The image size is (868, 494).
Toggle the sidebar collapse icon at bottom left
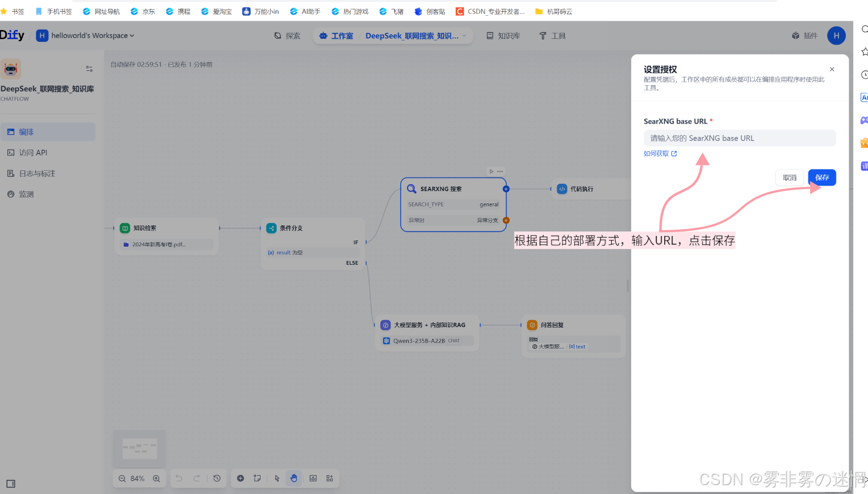(11, 484)
